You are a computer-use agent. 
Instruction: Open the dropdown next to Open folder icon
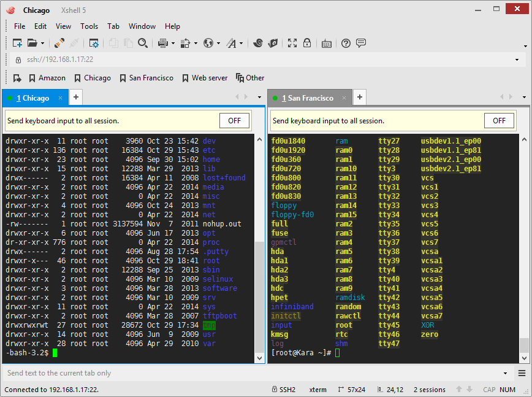(42, 44)
